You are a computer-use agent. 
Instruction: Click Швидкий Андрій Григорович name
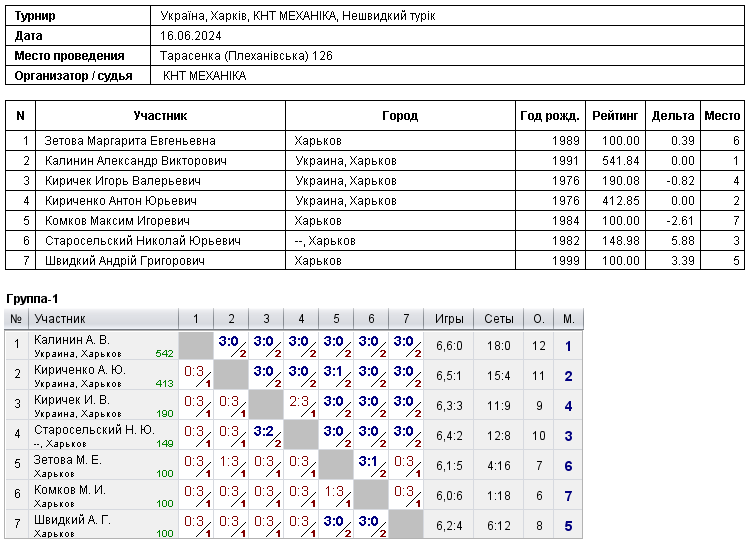(x=125, y=261)
